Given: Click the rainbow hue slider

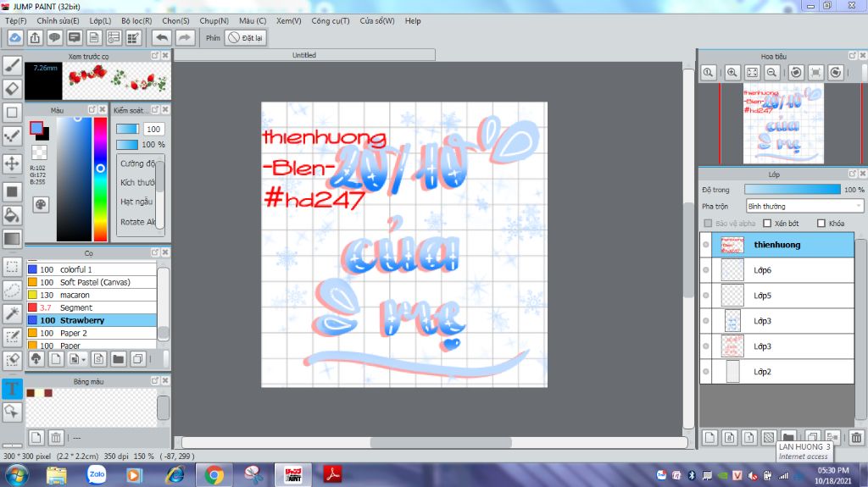Looking at the screenshot, I should 100,179.
